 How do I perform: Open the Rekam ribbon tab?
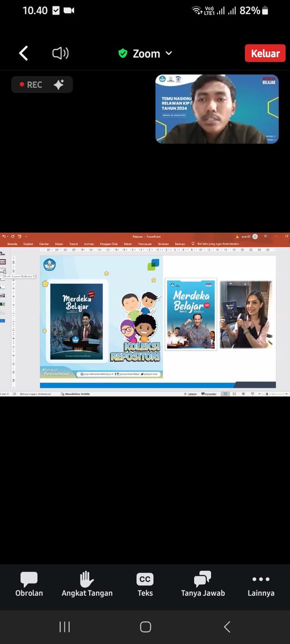tap(128, 244)
